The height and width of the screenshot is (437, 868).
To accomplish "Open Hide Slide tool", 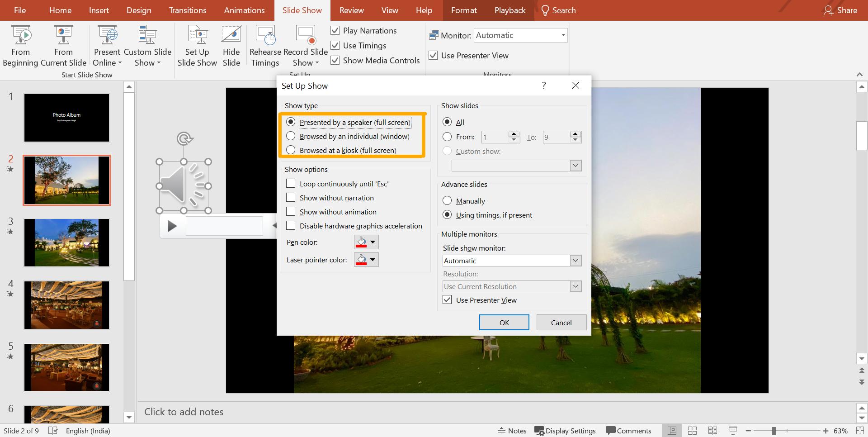I will click(231, 45).
